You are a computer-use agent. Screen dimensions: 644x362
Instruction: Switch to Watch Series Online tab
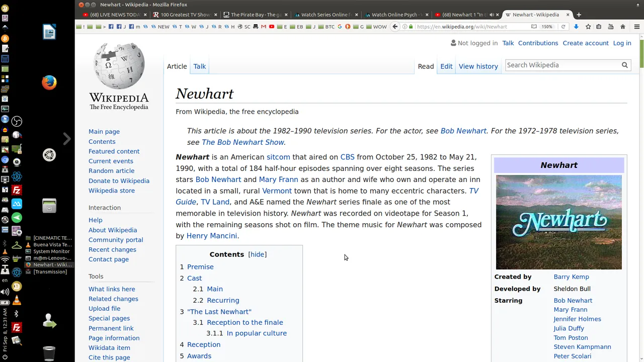coord(326,15)
